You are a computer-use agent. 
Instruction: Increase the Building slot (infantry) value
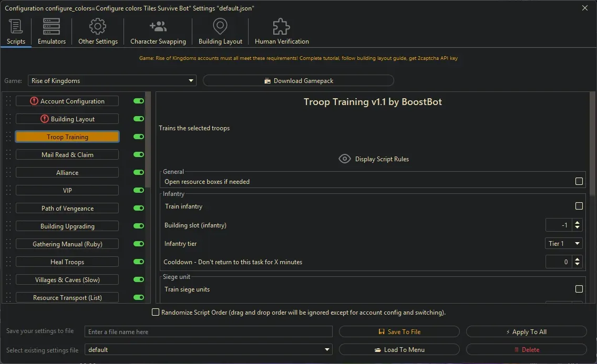tap(578, 223)
